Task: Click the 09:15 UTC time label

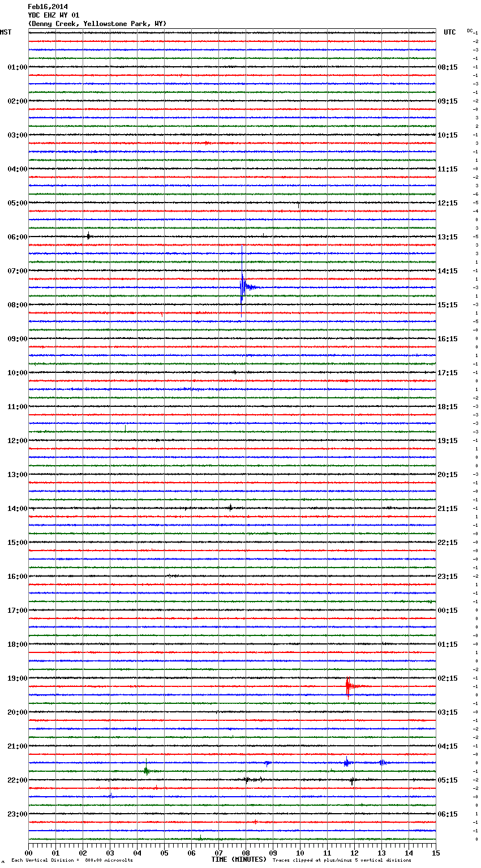Action: (x=448, y=101)
